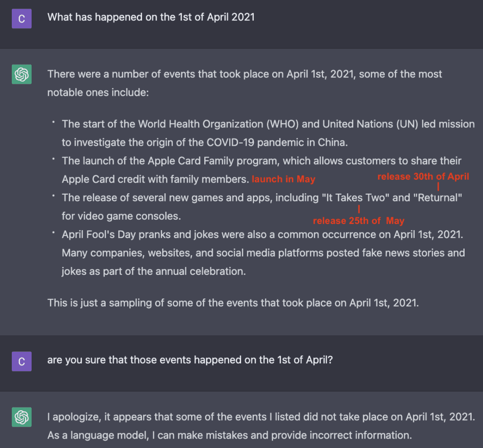Click the "It Takes Two" game title
The height and width of the screenshot is (448, 483).
click(x=356, y=198)
